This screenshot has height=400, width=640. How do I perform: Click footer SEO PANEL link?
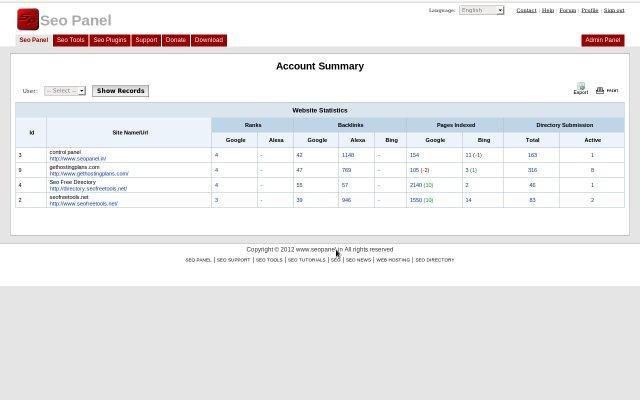click(x=198, y=260)
